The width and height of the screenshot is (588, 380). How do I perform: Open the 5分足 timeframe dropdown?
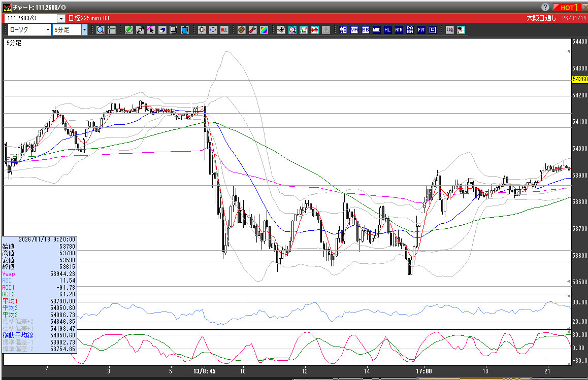tap(84, 30)
